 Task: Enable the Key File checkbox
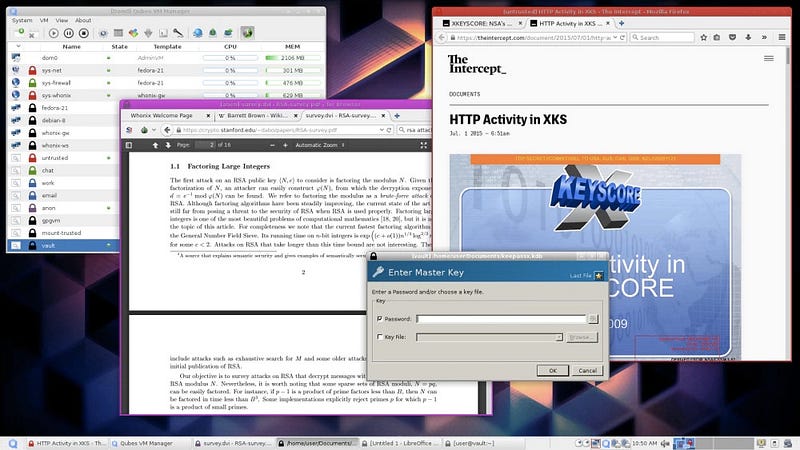tap(379, 337)
